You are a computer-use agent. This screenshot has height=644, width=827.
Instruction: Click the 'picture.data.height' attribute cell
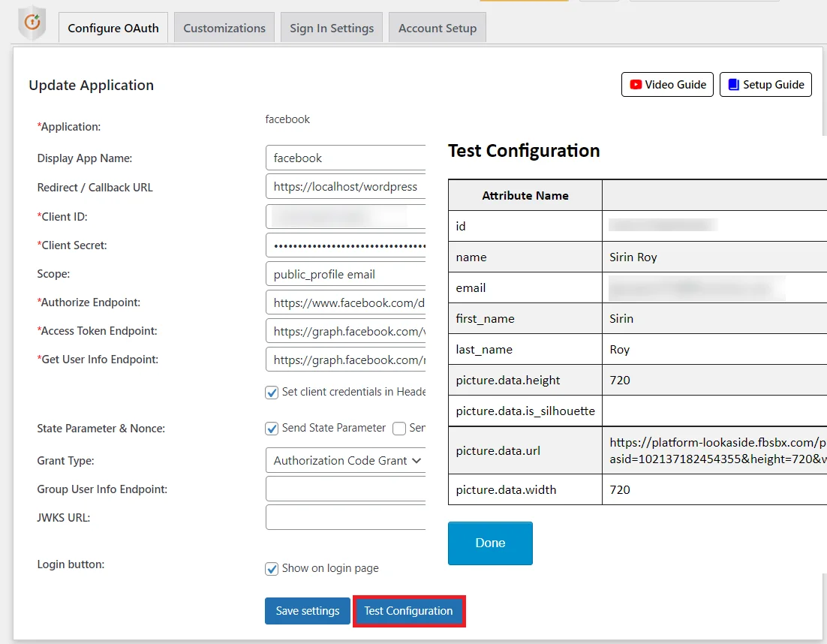click(525, 380)
